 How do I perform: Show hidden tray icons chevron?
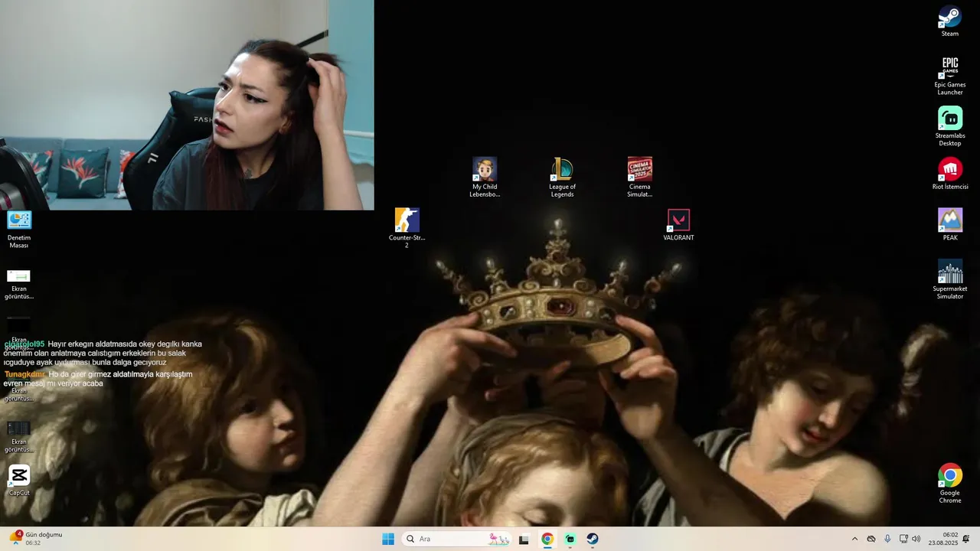tap(854, 539)
